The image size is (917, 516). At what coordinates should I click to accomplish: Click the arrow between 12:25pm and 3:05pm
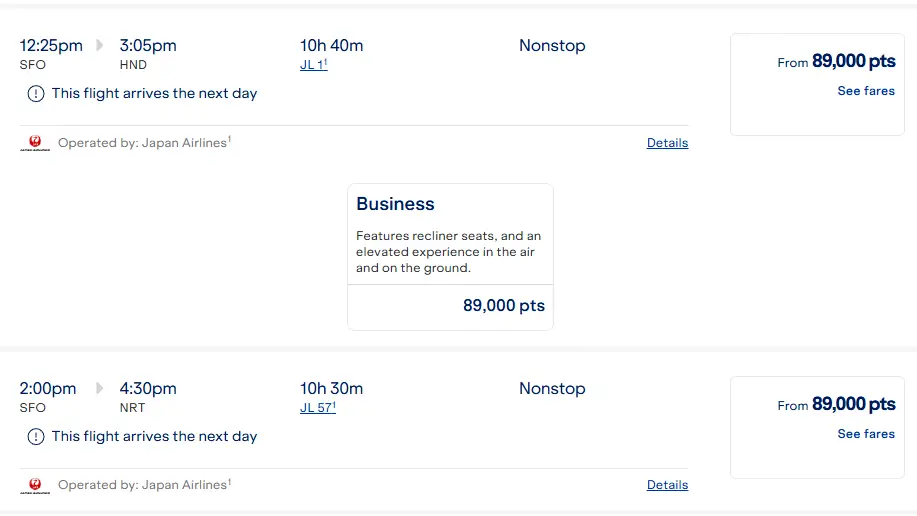(99, 45)
